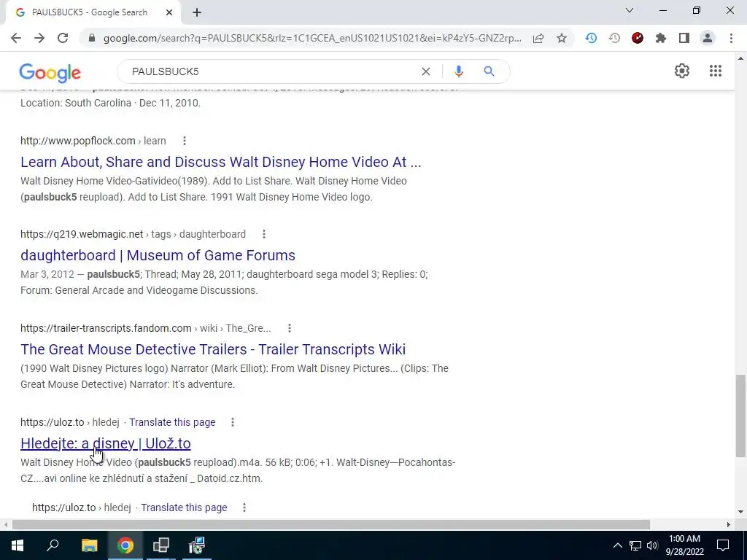The width and height of the screenshot is (747, 560).
Task: Open the gray history clock extension
Action: coord(614,38)
